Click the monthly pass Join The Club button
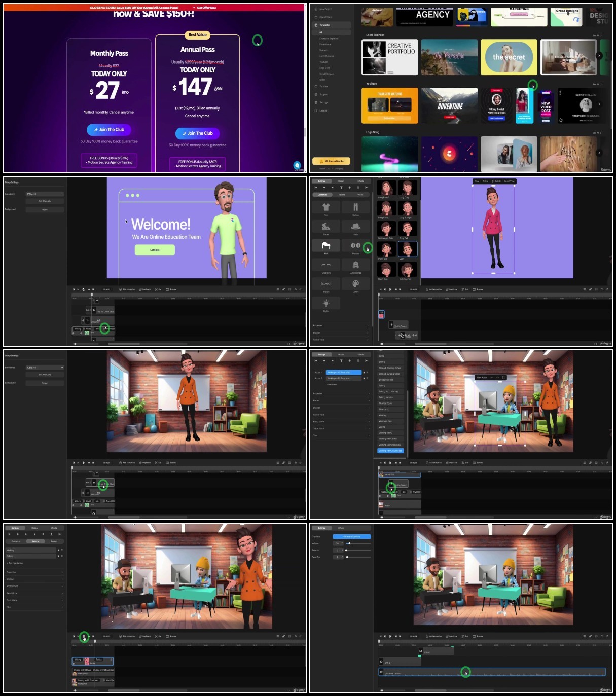The image size is (616, 696). point(109,130)
